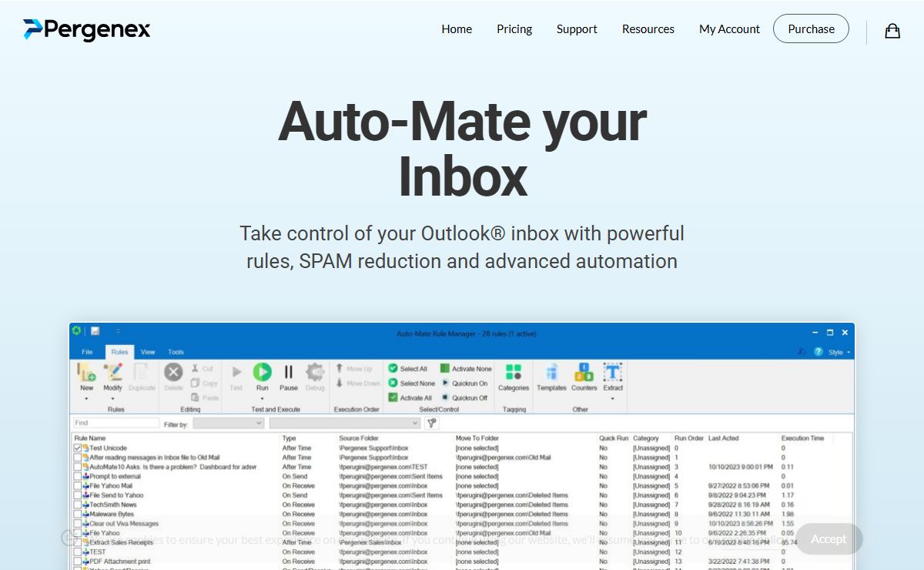
Task: Click the Rule Name column header
Action: point(90,438)
